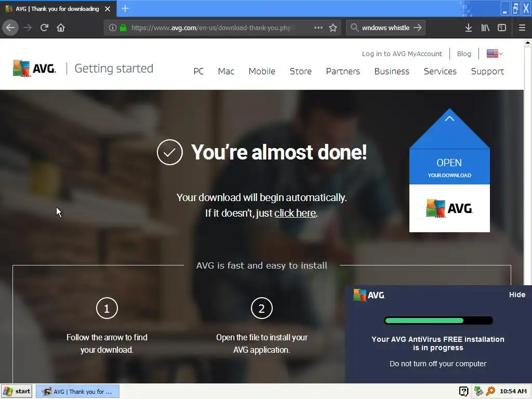Click the checkmark circle beside 'You're almost done!'
The width and height of the screenshot is (532, 399).
click(170, 152)
